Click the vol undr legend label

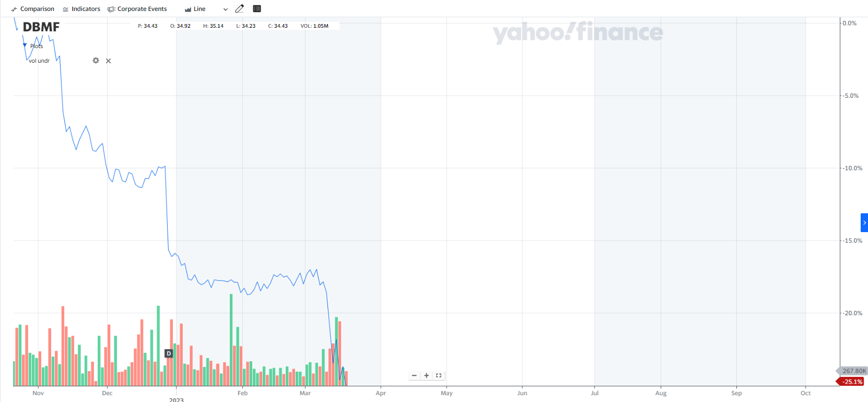click(39, 61)
